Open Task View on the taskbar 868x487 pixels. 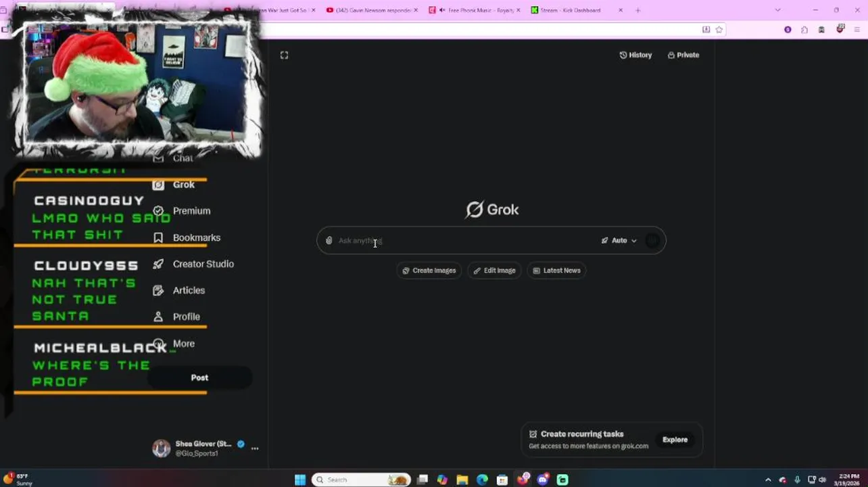click(x=423, y=480)
